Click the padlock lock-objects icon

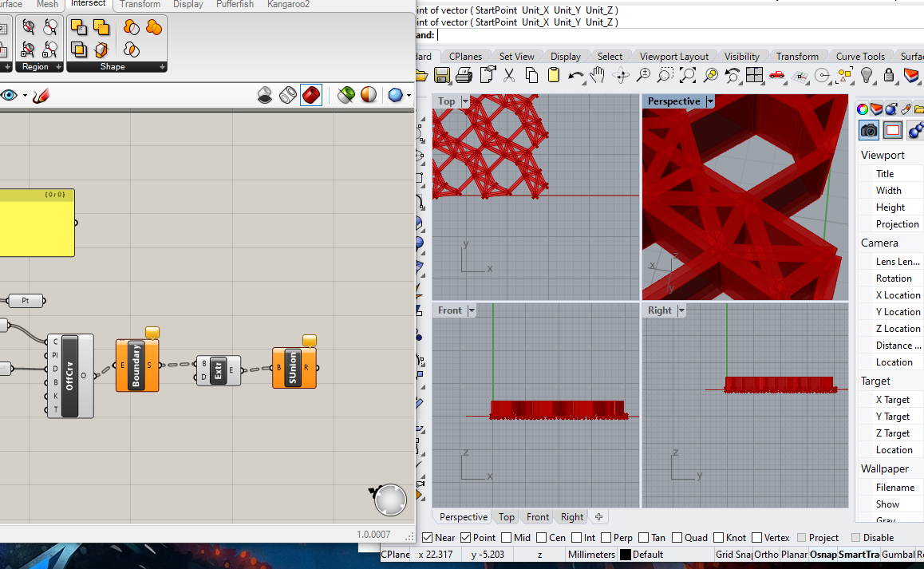pos(889,75)
